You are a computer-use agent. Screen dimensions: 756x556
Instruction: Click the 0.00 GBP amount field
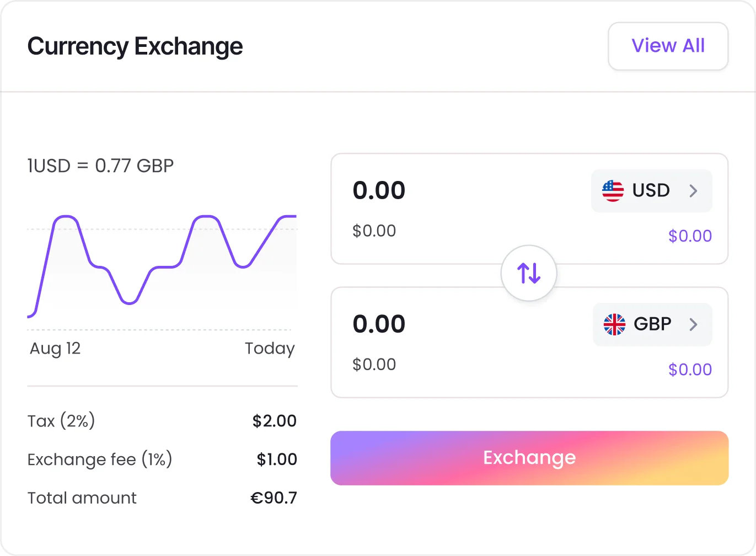(379, 324)
